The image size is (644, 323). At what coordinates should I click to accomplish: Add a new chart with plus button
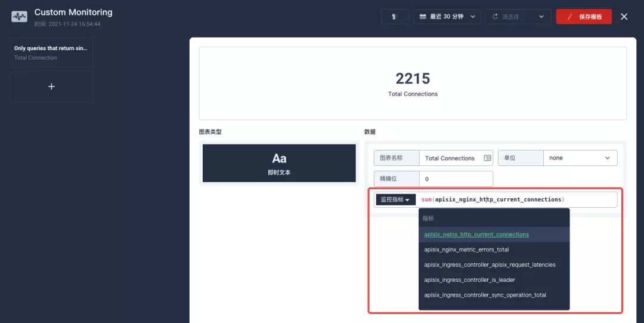(51, 87)
